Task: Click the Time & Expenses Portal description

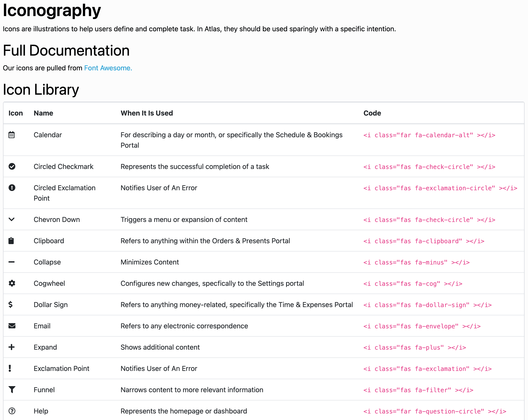Action: (237, 305)
